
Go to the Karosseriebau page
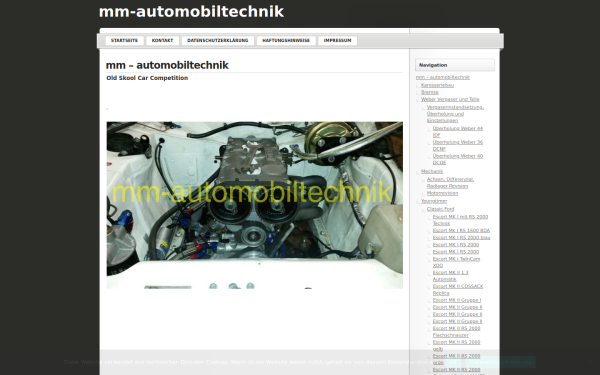pyautogui.click(x=437, y=85)
